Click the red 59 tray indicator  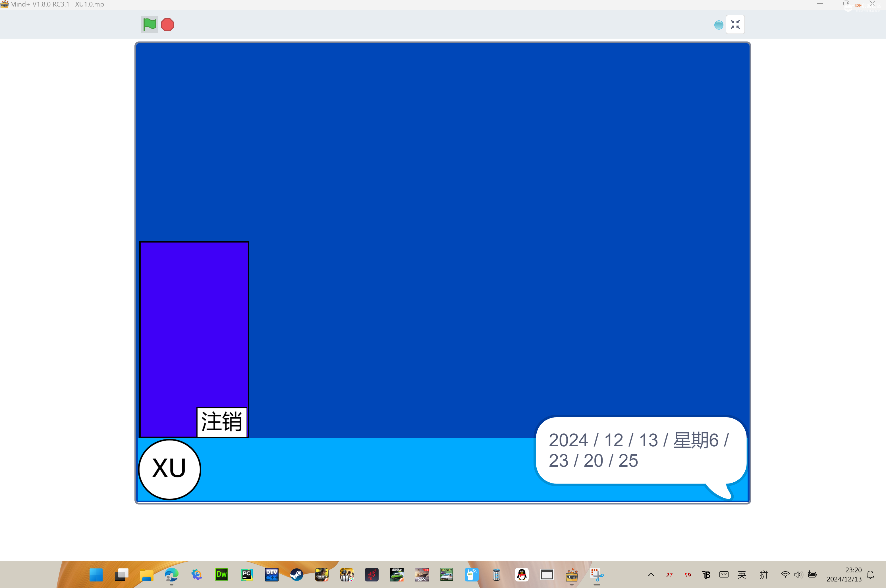(x=688, y=575)
